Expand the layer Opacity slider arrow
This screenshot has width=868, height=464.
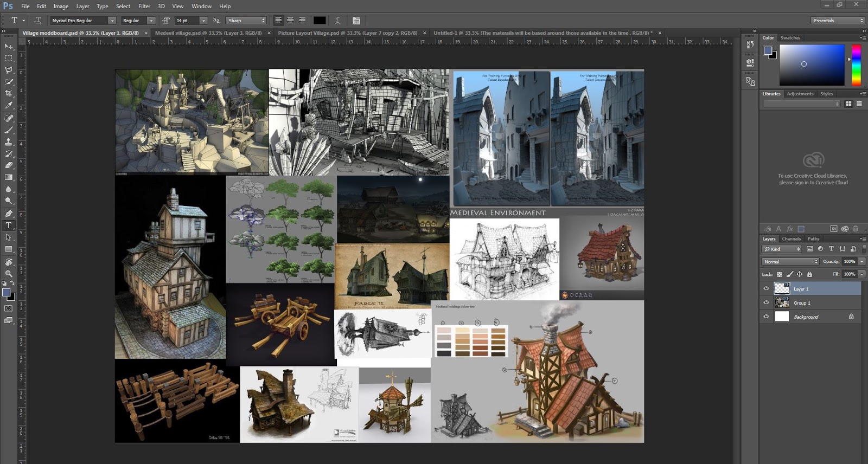tap(861, 261)
